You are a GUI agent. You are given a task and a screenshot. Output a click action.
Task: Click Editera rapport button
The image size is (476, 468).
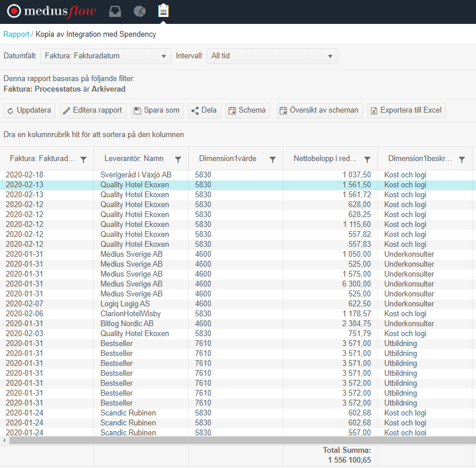click(93, 110)
